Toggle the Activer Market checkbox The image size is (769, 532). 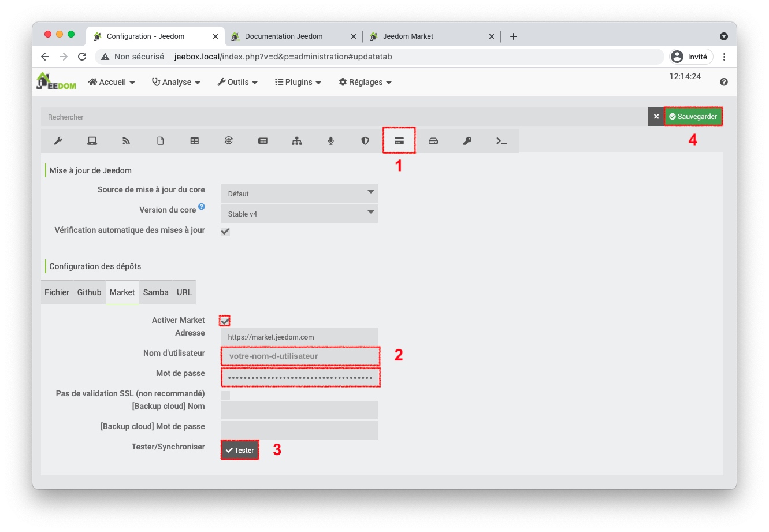225,321
